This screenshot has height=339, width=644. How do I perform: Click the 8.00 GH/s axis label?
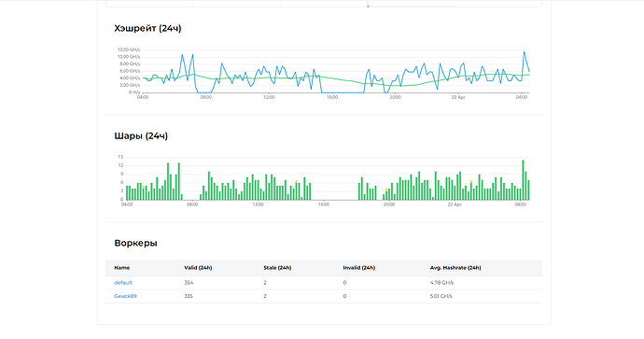coord(130,64)
